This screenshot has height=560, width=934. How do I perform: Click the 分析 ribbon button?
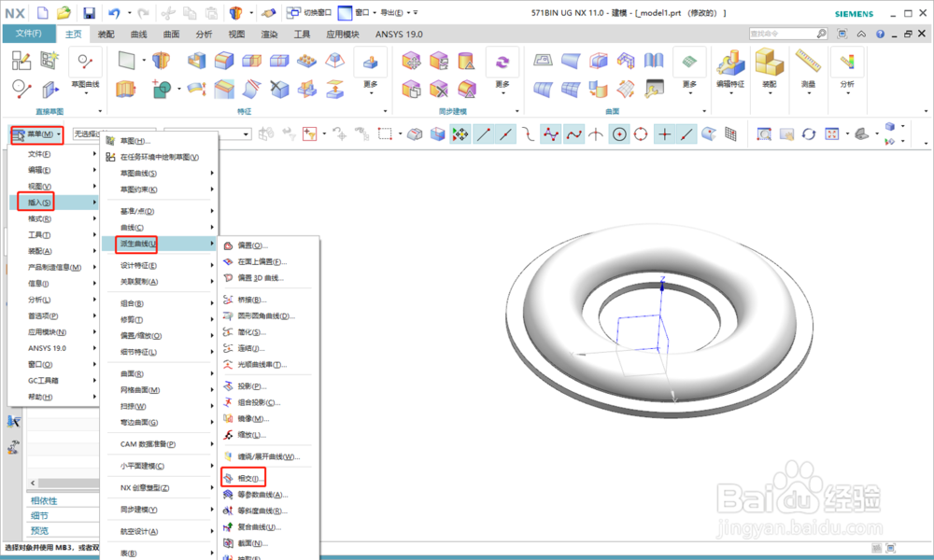pyautogui.click(x=847, y=72)
